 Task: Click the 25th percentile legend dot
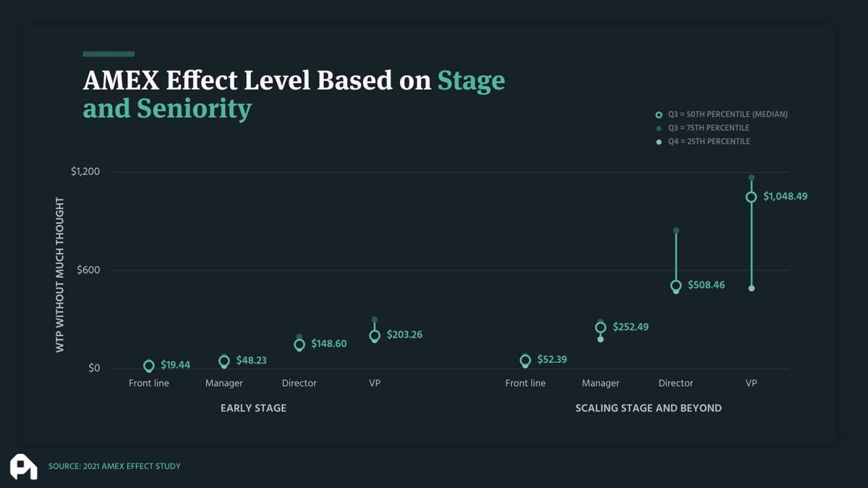pyautogui.click(x=658, y=142)
